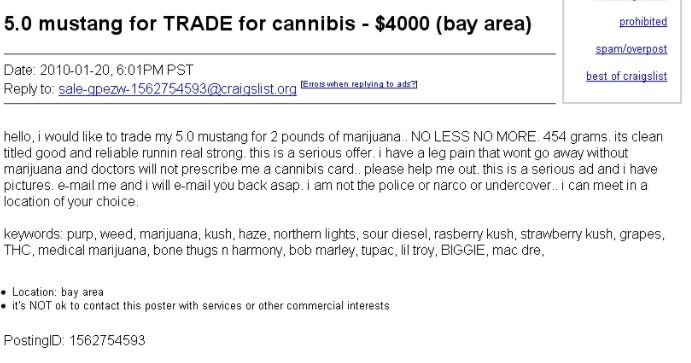Click the $4000 price in the title
The width and height of the screenshot is (691, 363).
coord(402,24)
